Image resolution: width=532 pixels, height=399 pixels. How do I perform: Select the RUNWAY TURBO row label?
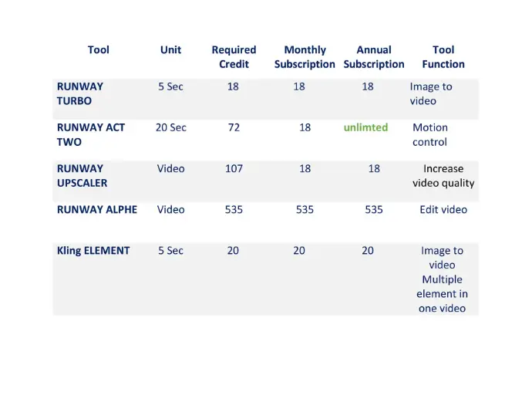[79, 93]
